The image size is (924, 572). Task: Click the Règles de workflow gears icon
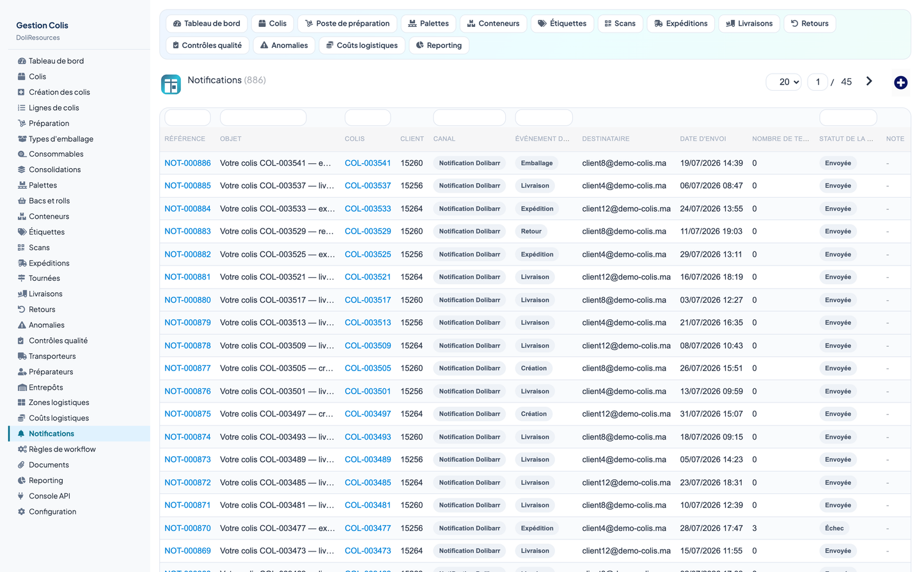[22, 449]
